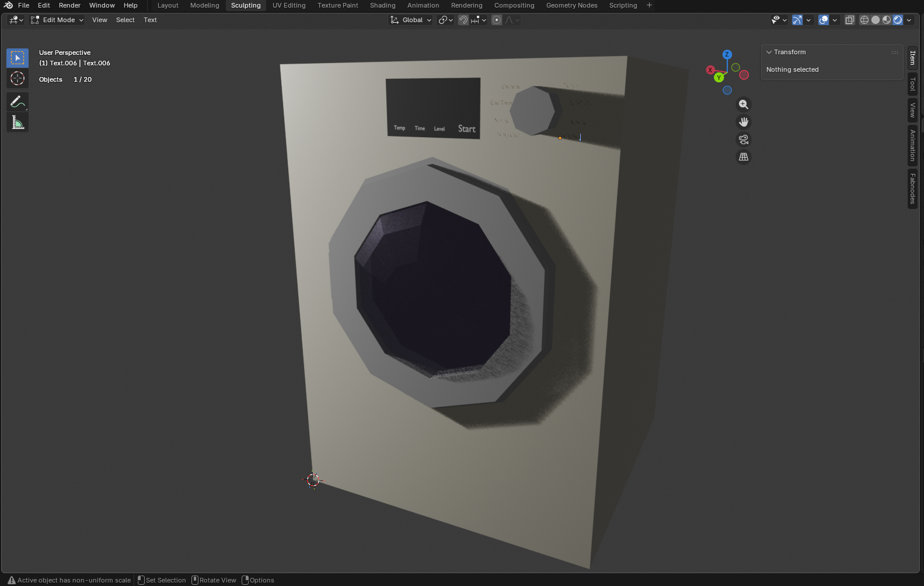
Task: Click the red X axis gizmo ball
Action: [x=710, y=70]
